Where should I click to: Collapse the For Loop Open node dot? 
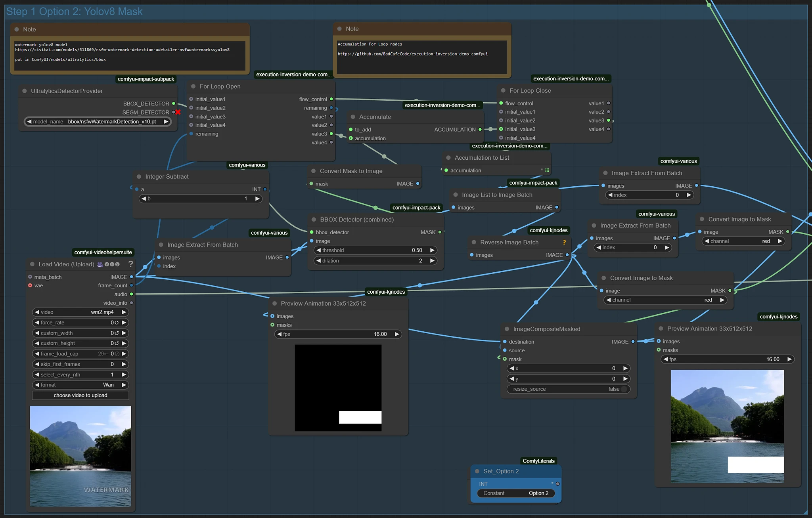[x=193, y=86]
